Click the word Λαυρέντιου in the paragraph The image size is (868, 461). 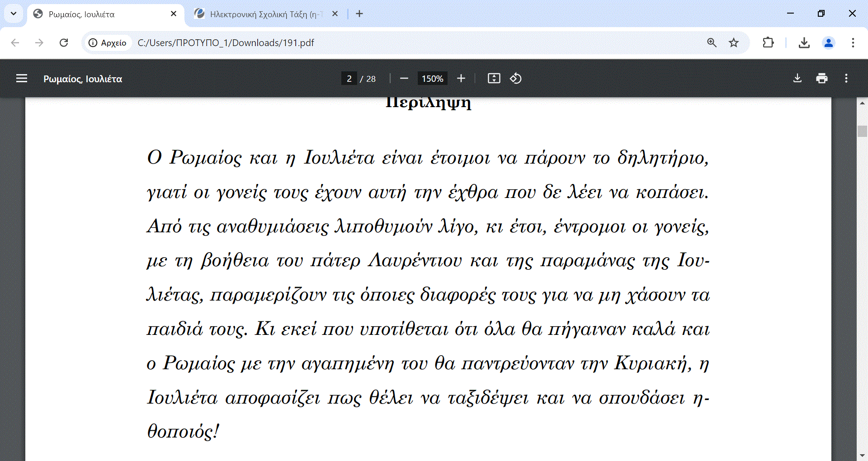pyautogui.click(x=415, y=260)
